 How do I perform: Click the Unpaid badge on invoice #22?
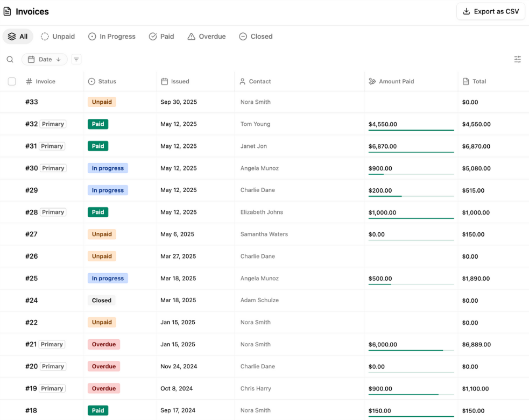102,322
